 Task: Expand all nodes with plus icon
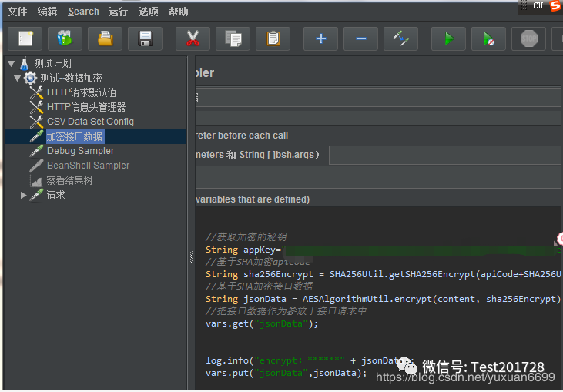(x=320, y=39)
